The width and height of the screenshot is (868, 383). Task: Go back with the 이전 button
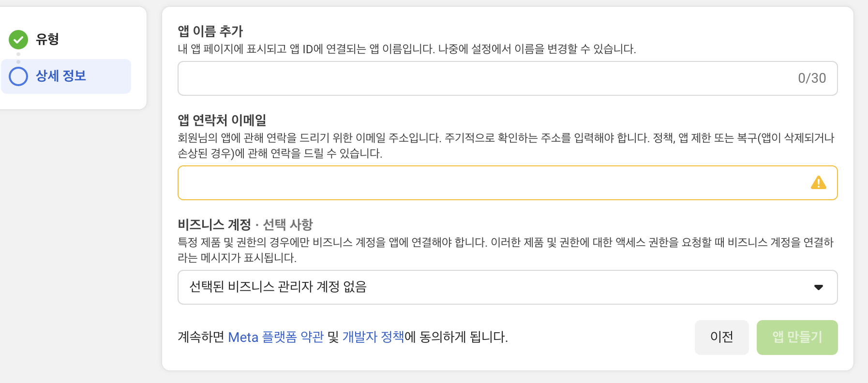[721, 338]
